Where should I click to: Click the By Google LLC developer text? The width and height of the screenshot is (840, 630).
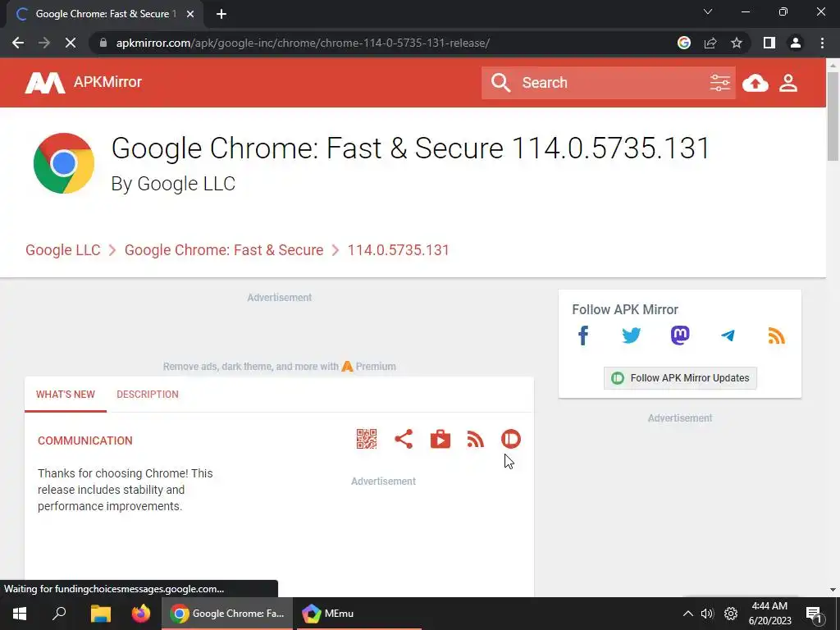173,184
